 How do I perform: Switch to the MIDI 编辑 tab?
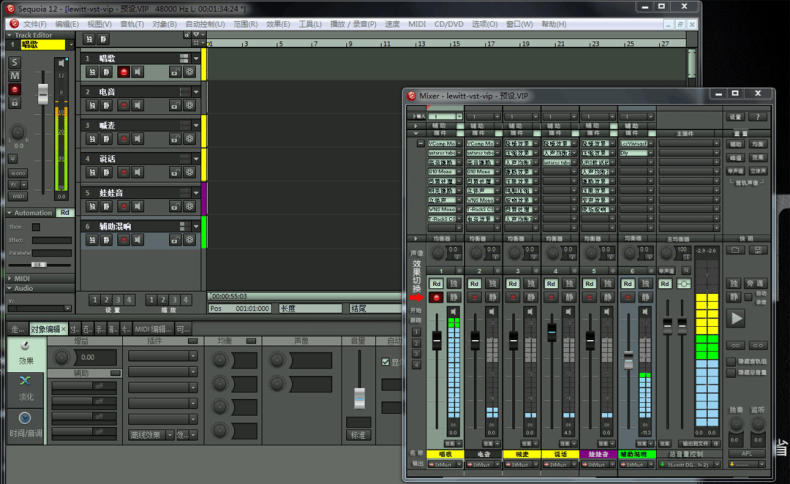coord(153,329)
